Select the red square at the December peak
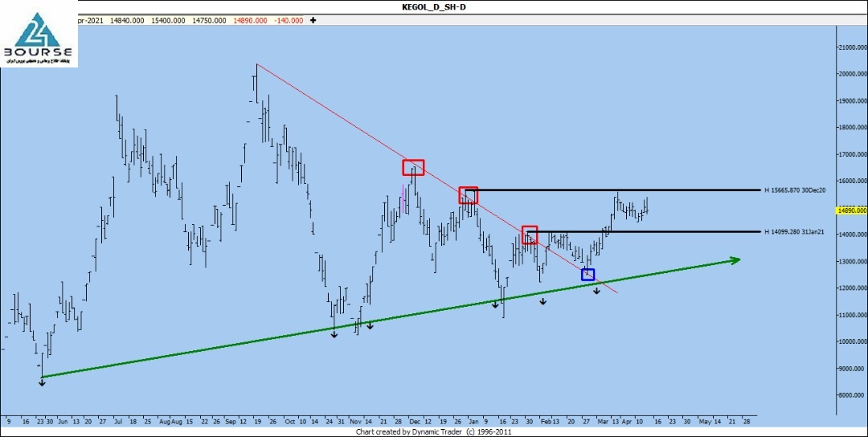Viewport: 868px width, 437px height. click(413, 167)
